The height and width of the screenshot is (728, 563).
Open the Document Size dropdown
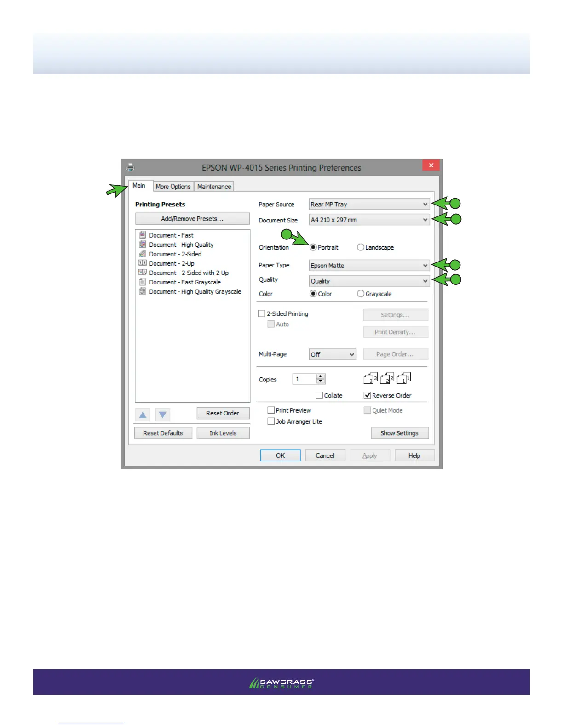coord(369,220)
